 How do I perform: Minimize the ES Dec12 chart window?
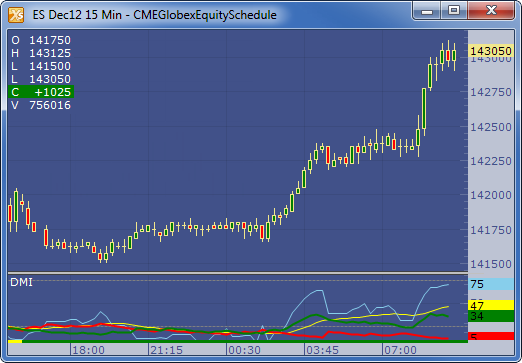tap(427, 11)
